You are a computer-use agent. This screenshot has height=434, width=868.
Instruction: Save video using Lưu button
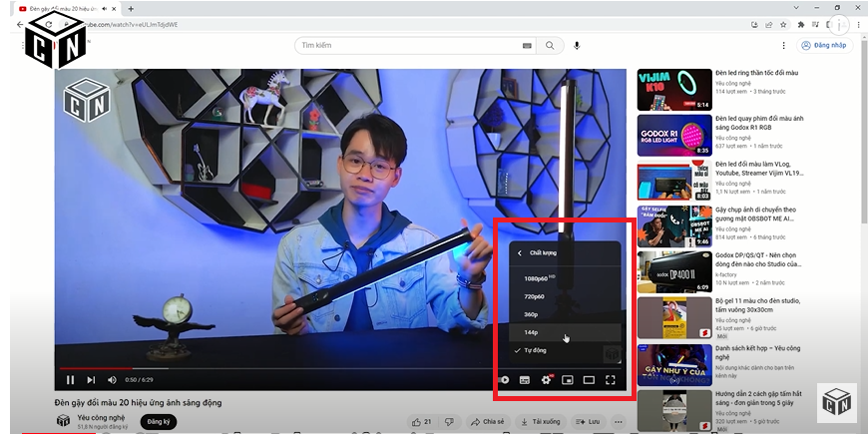tap(588, 422)
